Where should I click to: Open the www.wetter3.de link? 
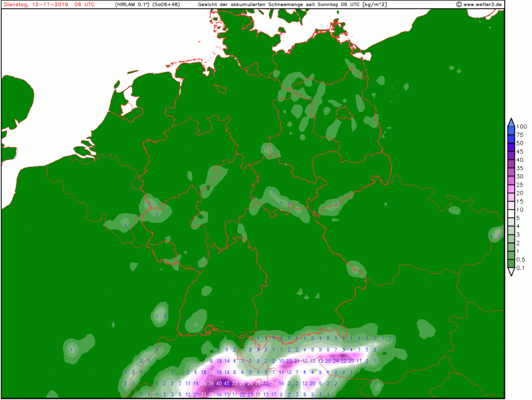click(483, 4)
